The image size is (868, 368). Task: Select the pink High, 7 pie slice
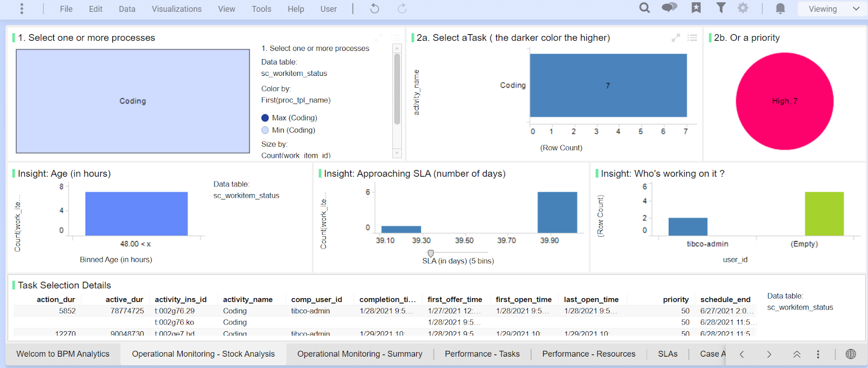tap(784, 101)
